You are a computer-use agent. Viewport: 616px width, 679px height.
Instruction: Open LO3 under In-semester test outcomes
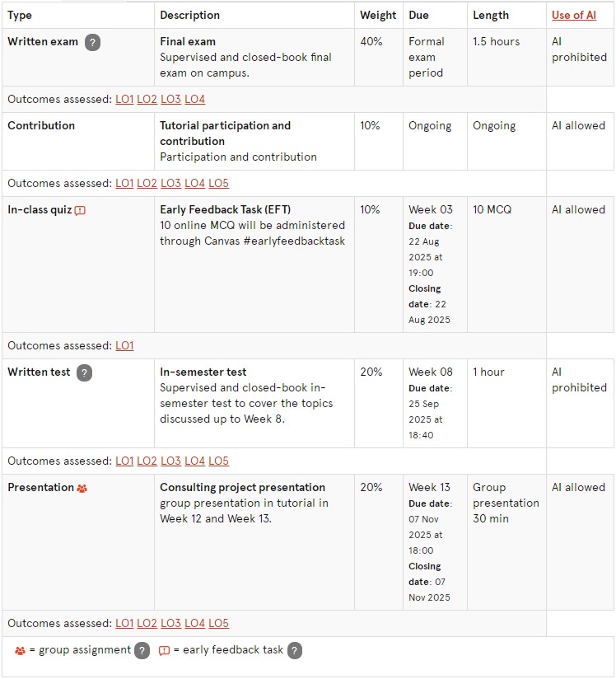pyautogui.click(x=171, y=461)
